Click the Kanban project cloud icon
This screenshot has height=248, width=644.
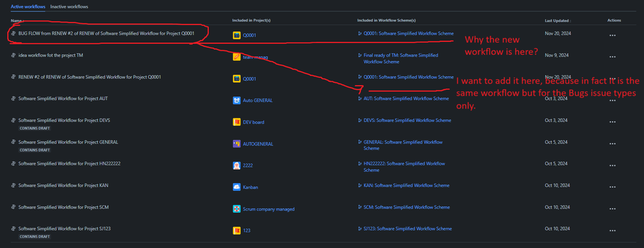coord(236,187)
